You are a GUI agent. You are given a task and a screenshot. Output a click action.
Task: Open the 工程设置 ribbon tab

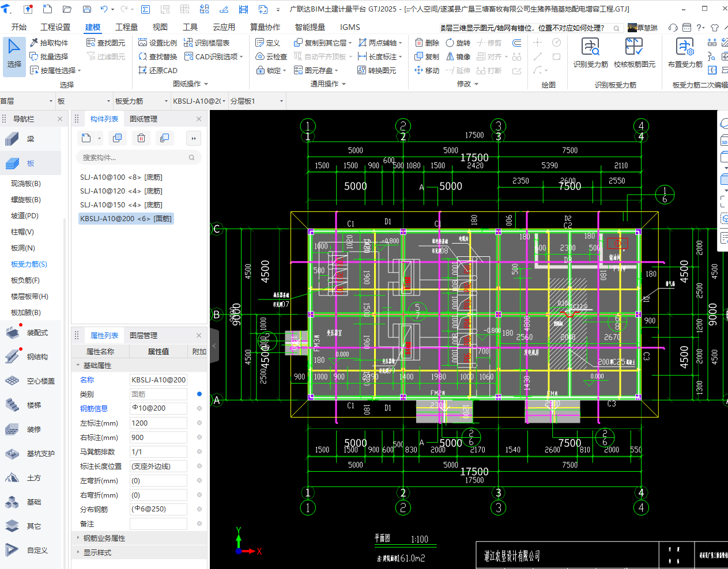pos(55,27)
